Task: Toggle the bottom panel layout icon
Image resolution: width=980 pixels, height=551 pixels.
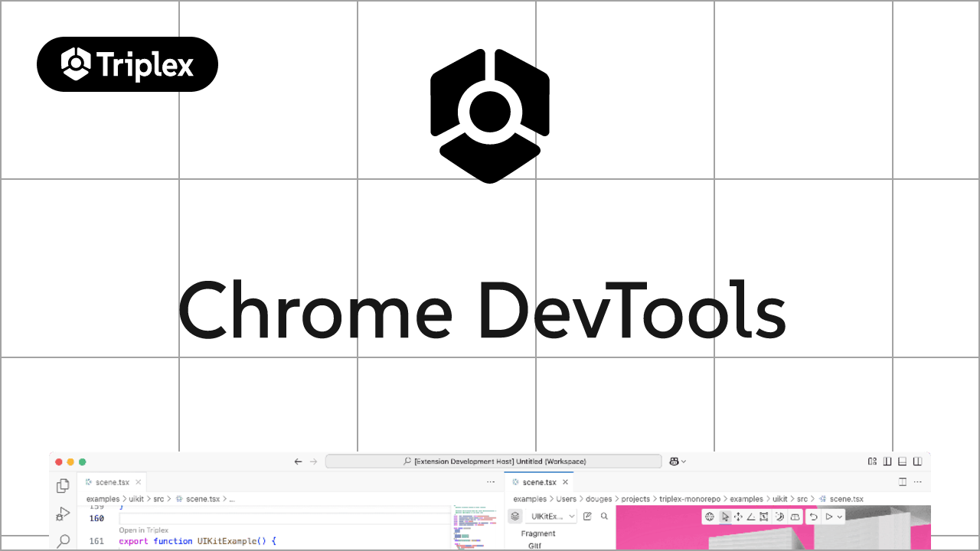Action: 902,461
